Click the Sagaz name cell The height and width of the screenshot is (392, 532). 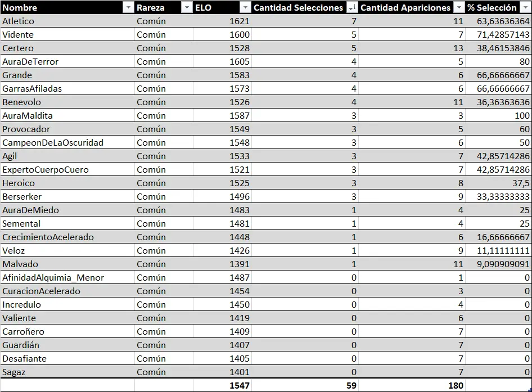(x=67, y=372)
